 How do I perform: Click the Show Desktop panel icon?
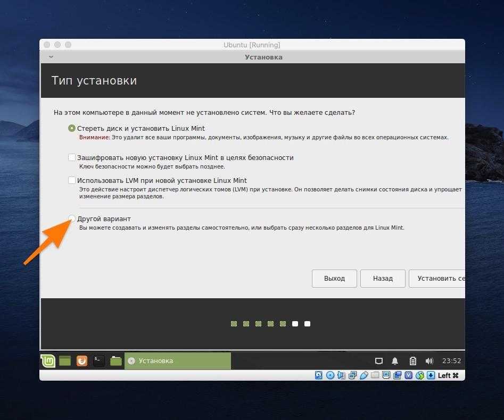[x=65, y=361]
